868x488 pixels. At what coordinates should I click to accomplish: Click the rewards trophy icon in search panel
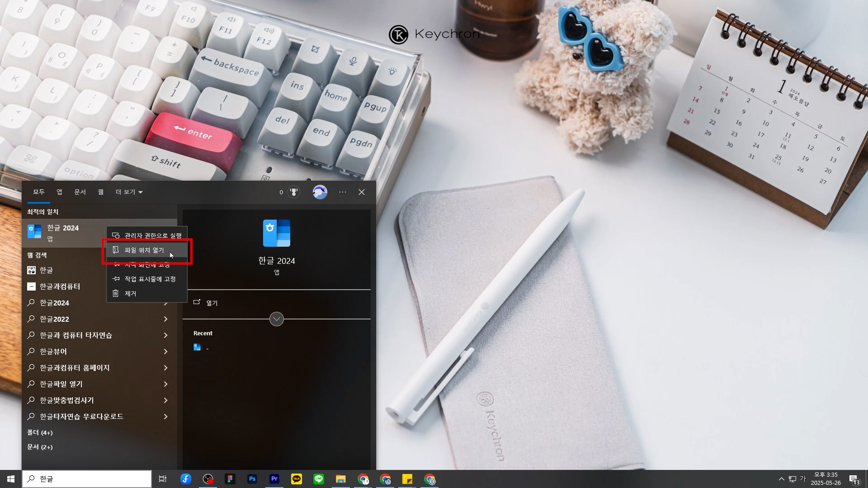tap(294, 192)
